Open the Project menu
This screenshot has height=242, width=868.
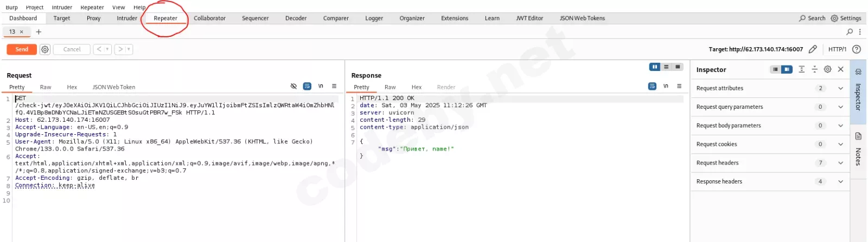coord(35,7)
